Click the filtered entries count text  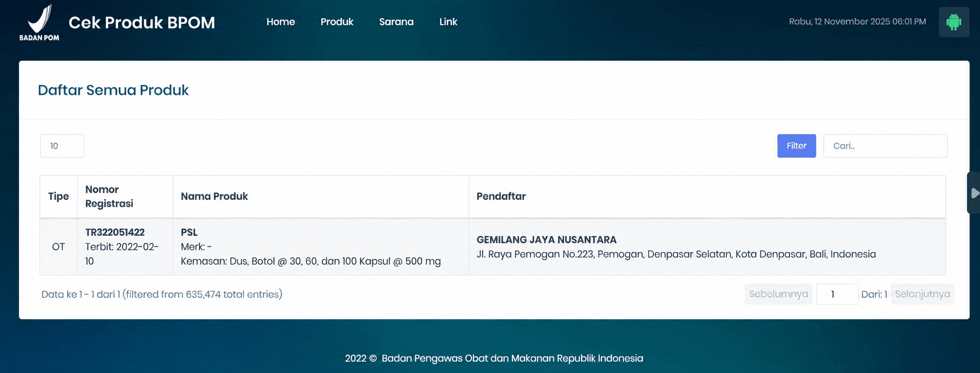[x=162, y=294]
